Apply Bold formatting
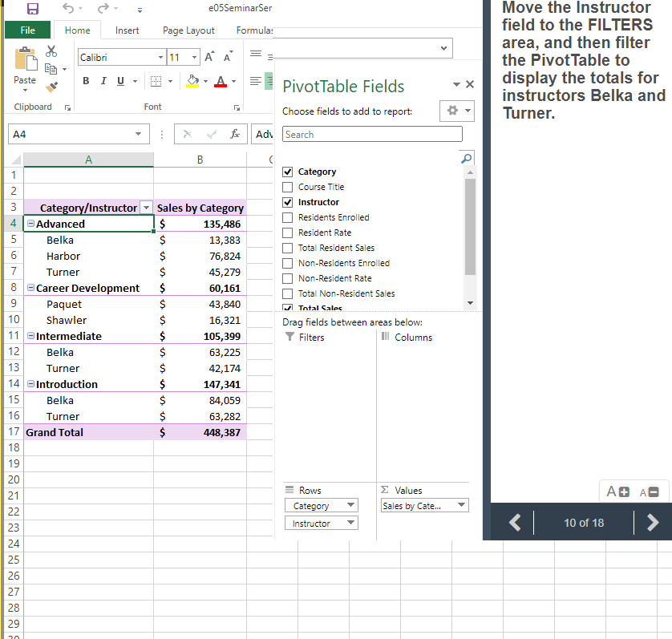This screenshot has height=639, width=672. tap(86, 82)
